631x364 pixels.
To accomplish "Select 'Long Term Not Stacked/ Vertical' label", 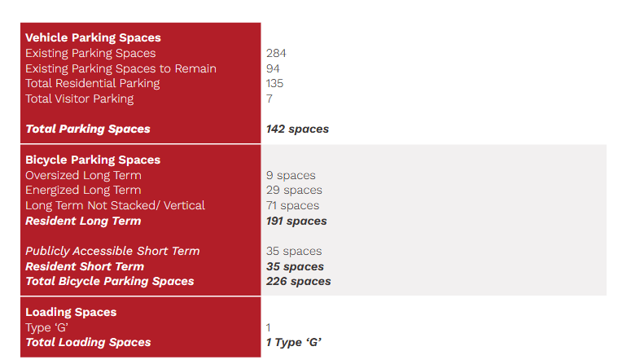I will (115, 205).
